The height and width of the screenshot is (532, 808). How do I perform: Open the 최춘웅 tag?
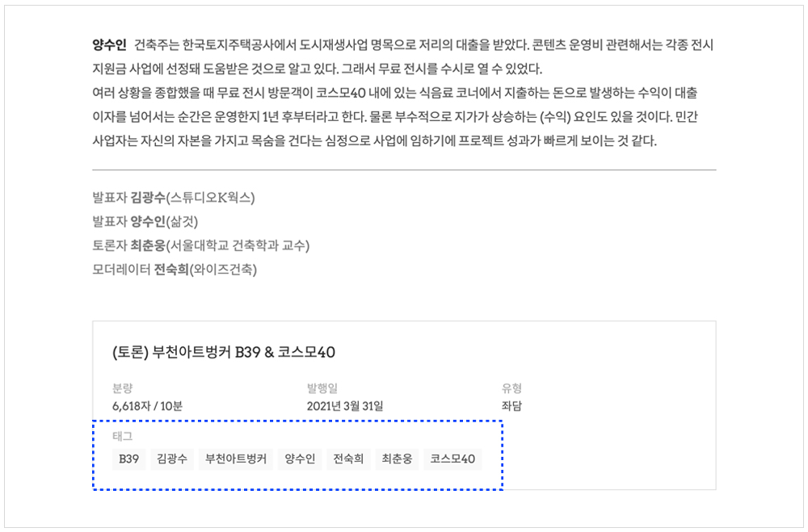click(397, 459)
